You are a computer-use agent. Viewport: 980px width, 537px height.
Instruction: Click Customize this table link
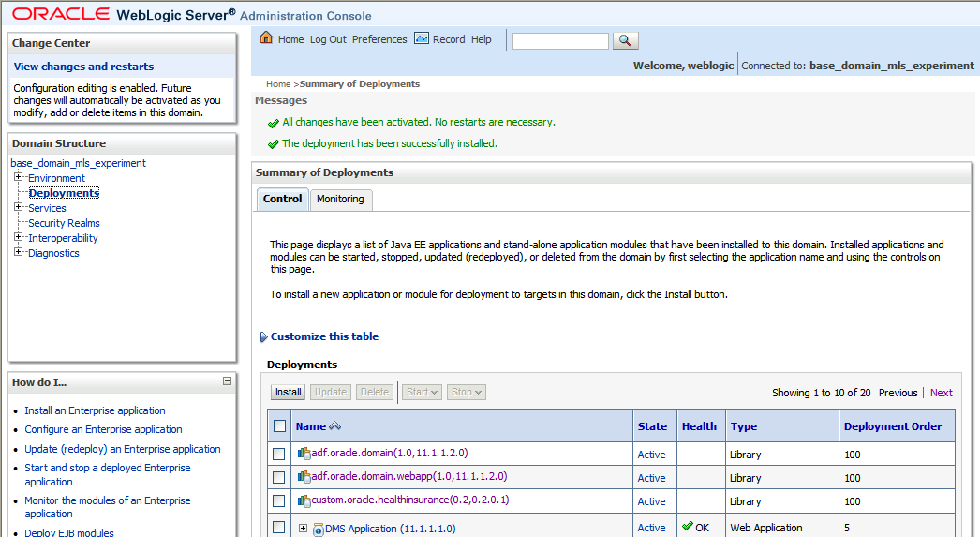324,336
